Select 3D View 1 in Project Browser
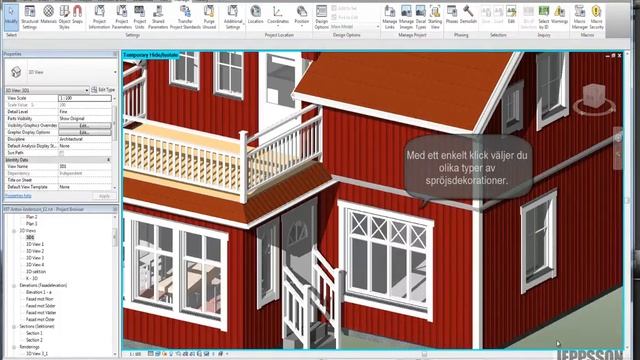640x360 pixels. point(35,244)
